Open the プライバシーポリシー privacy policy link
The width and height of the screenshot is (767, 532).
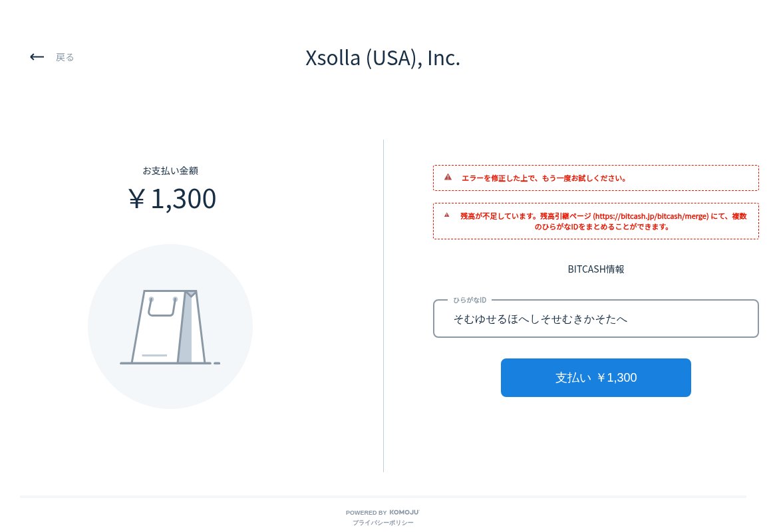[383, 523]
